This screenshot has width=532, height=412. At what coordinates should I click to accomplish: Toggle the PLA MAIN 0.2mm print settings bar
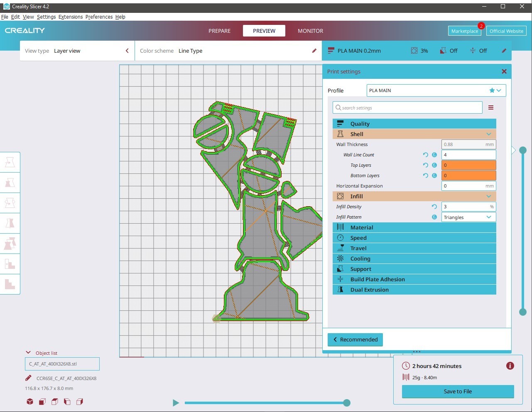417,51
